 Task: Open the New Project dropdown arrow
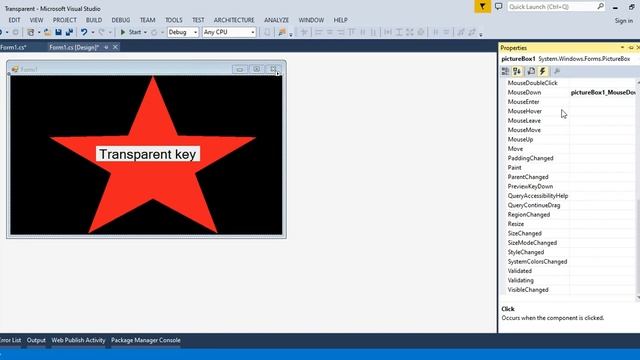(38, 33)
